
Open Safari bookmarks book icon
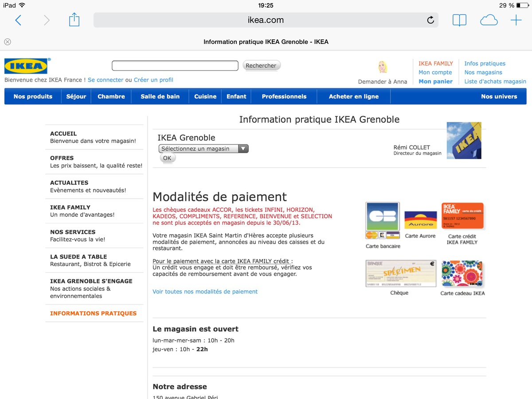point(459,20)
